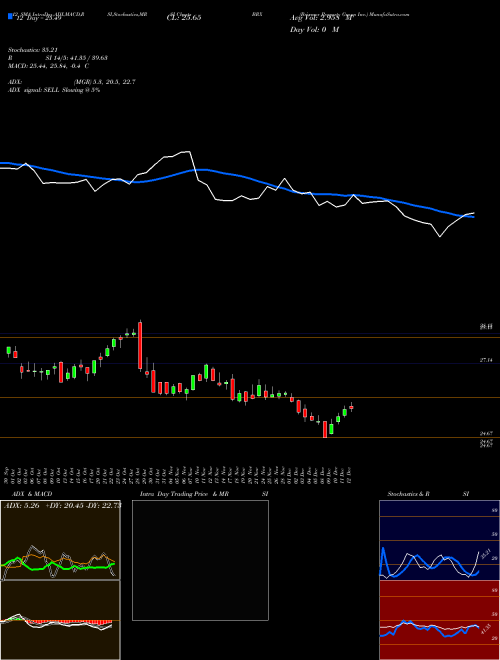Click the 'ADX: 5.26 +DY: 20.45 -DY: 22.73' header
The height and width of the screenshot is (660, 500).
coord(62,506)
